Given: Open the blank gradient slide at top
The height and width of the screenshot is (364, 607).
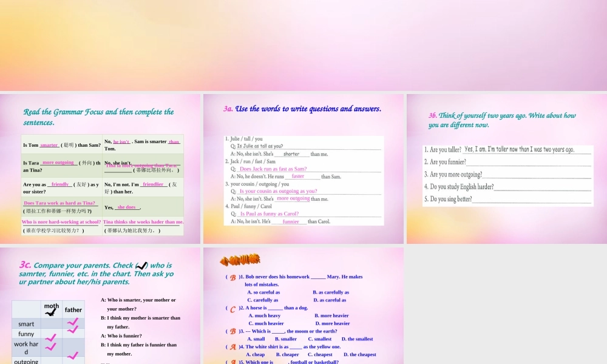Looking at the screenshot, I should click(303, 45).
